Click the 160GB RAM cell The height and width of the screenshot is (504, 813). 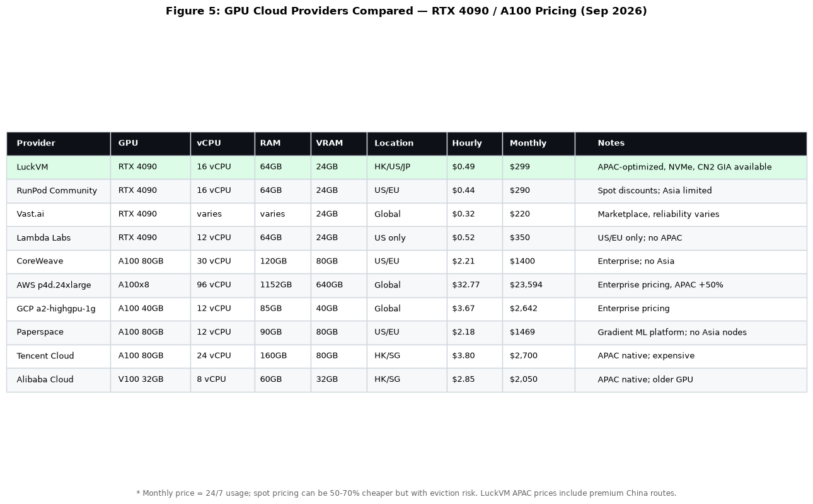283,356
